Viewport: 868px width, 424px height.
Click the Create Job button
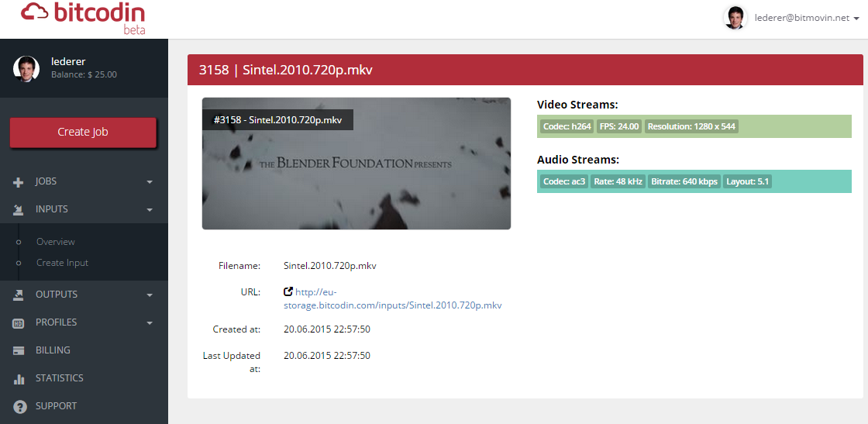coord(83,133)
